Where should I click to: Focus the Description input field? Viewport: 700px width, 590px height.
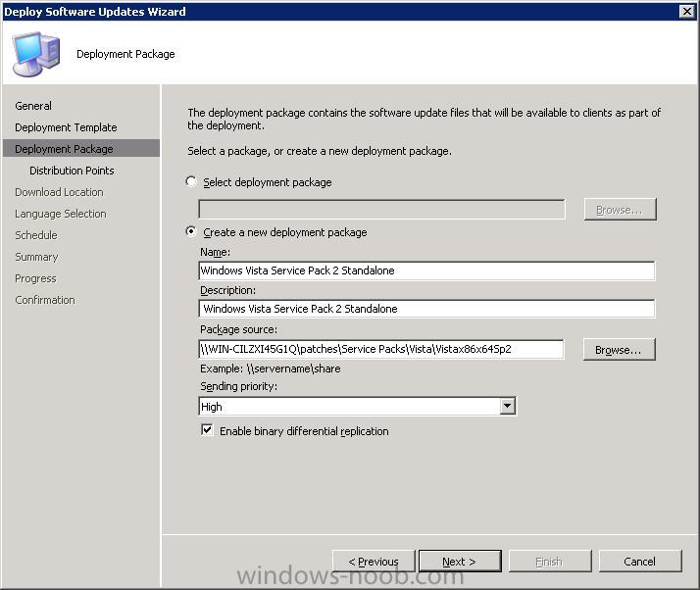[426, 309]
